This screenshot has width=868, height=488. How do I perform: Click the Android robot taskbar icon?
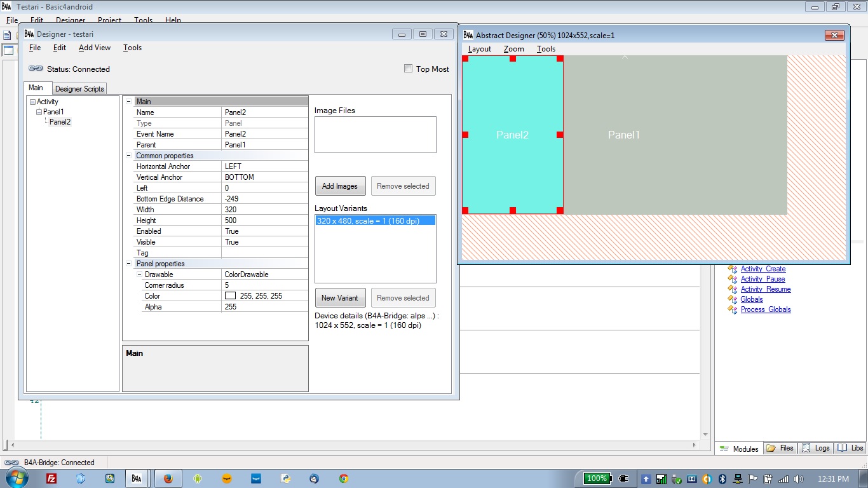point(198,478)
